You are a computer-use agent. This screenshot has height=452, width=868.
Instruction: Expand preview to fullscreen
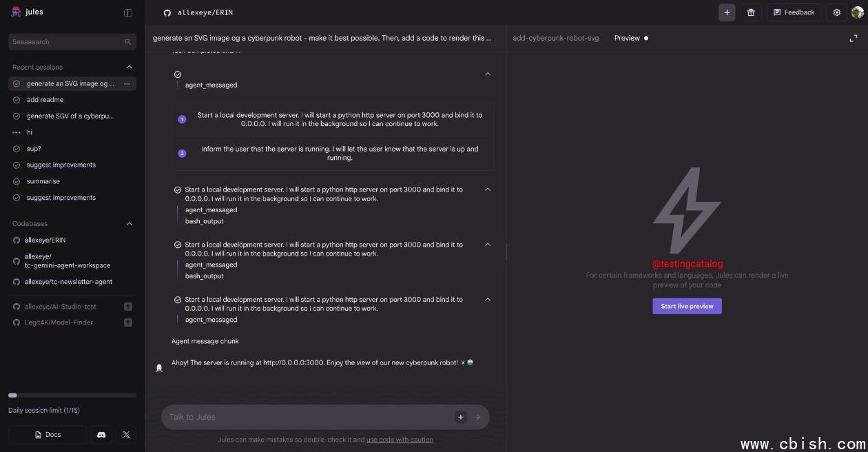point(854,39)
